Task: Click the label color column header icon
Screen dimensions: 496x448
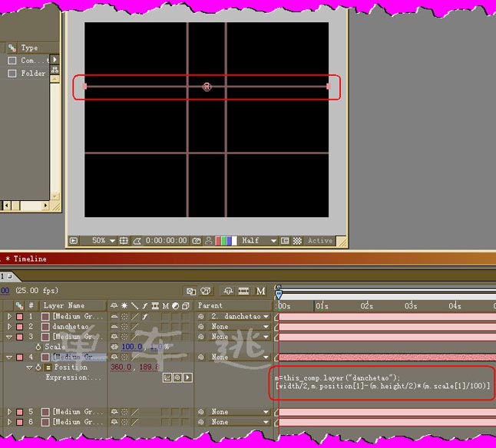Action: [x=20, y=305]
